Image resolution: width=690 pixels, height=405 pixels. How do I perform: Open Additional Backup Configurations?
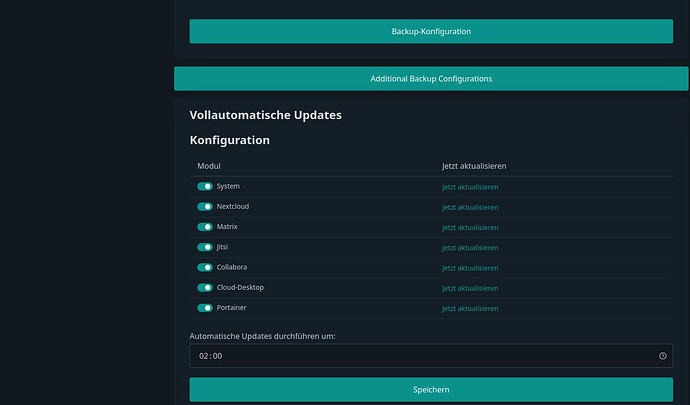(431, 78)
